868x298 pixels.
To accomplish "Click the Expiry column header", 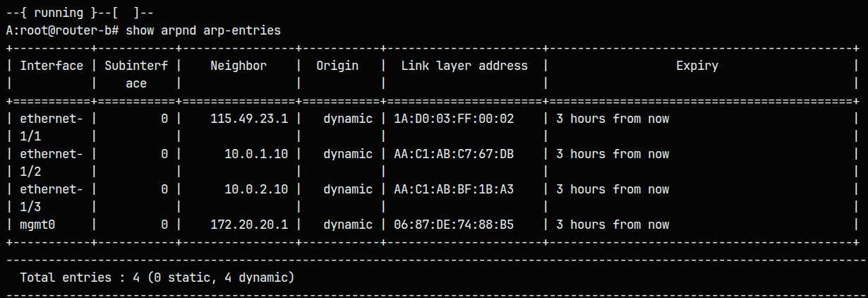I will tap(697, 66).
